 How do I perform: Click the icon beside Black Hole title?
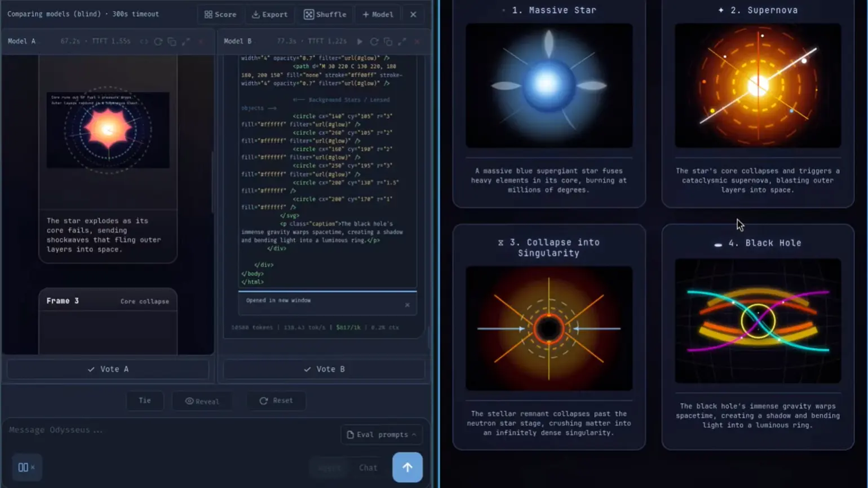click(x=718, y=245)
